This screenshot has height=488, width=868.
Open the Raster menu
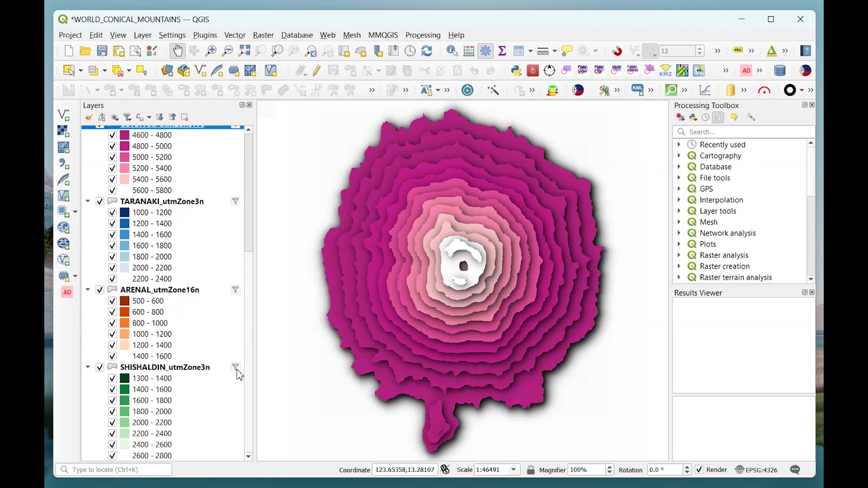pos(263,35)
